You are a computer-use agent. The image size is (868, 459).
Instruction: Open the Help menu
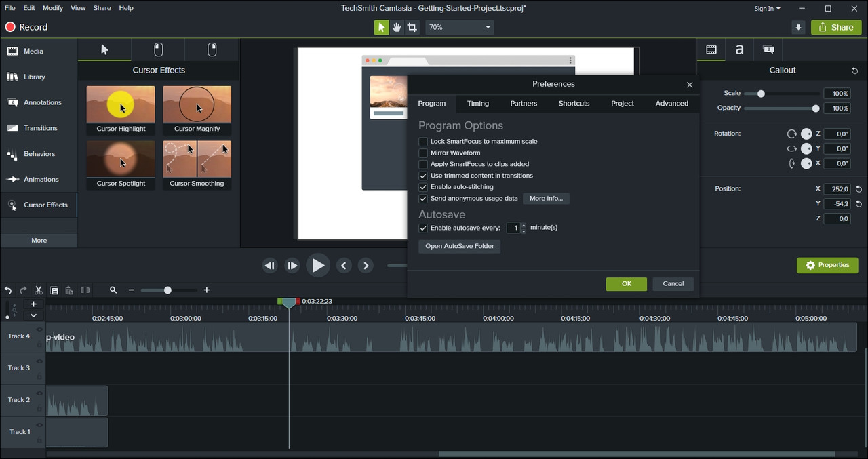(126, 8)
